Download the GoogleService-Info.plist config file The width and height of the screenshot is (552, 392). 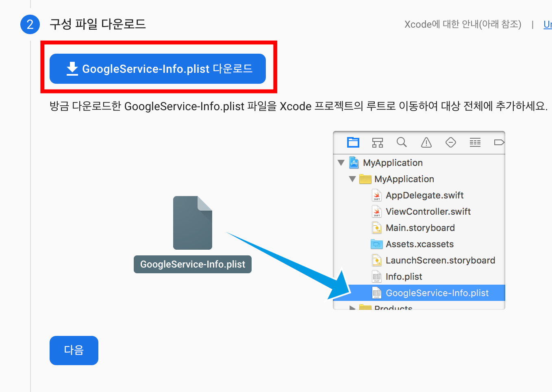(x=158, y=69)
